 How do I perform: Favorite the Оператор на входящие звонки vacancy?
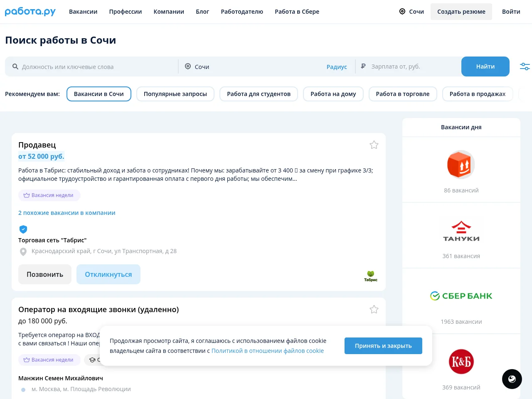tap(374, 309)
